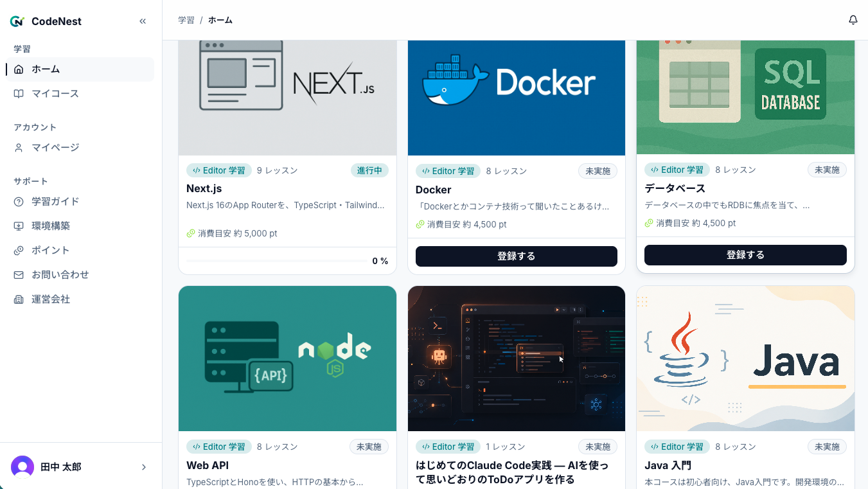
Task: Open マイページ in the sidebar
Action: [x=80, y=148]
